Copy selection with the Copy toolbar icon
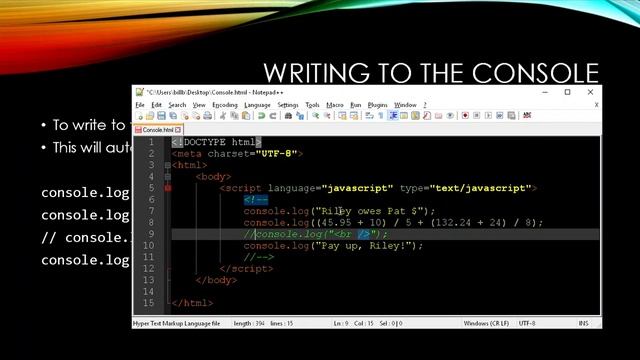The width and height of the screenshot is (640, 360). (x=235, y=116)
